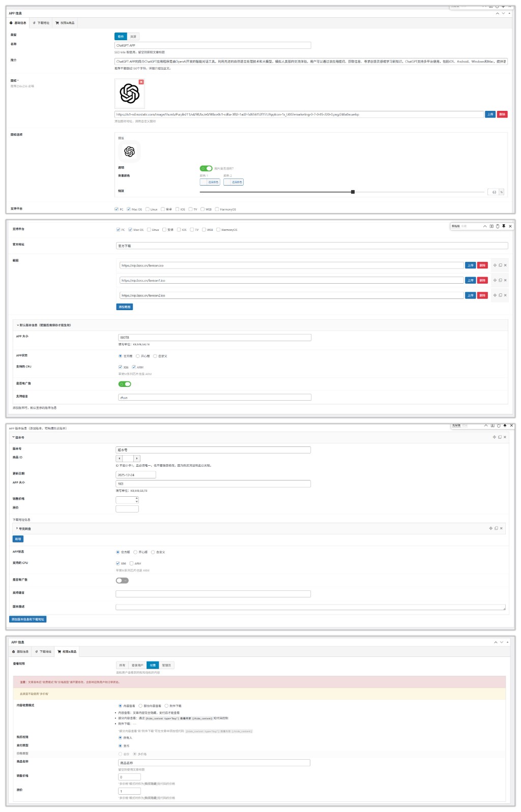This screenshot has height=812, width=521.
Task: Expand the 夸克网盘 download entry
Action: tap(17, 529)
